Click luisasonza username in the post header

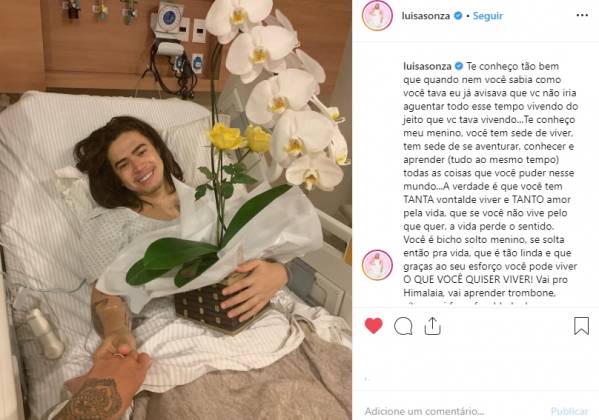click(426, 16)
